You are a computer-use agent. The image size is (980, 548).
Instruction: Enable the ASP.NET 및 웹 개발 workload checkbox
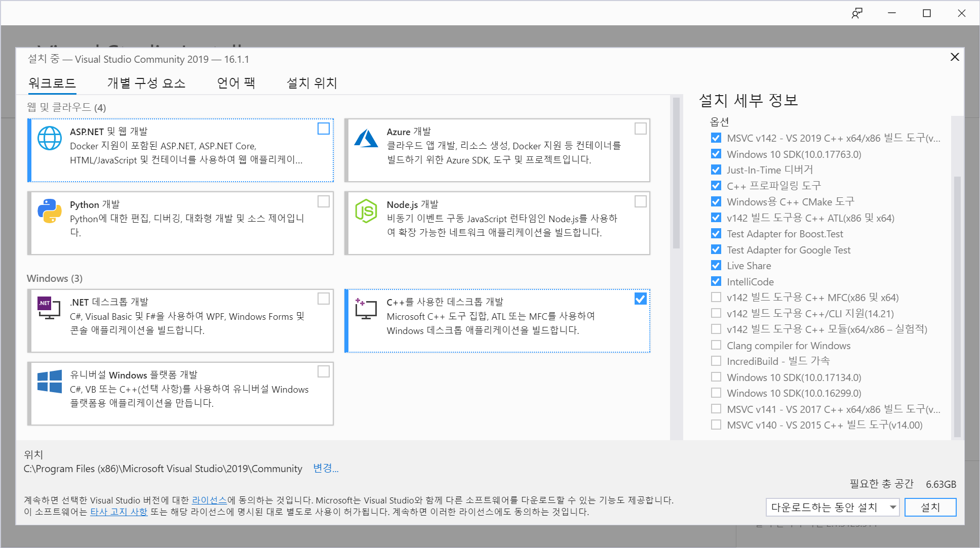coord(324,129)
